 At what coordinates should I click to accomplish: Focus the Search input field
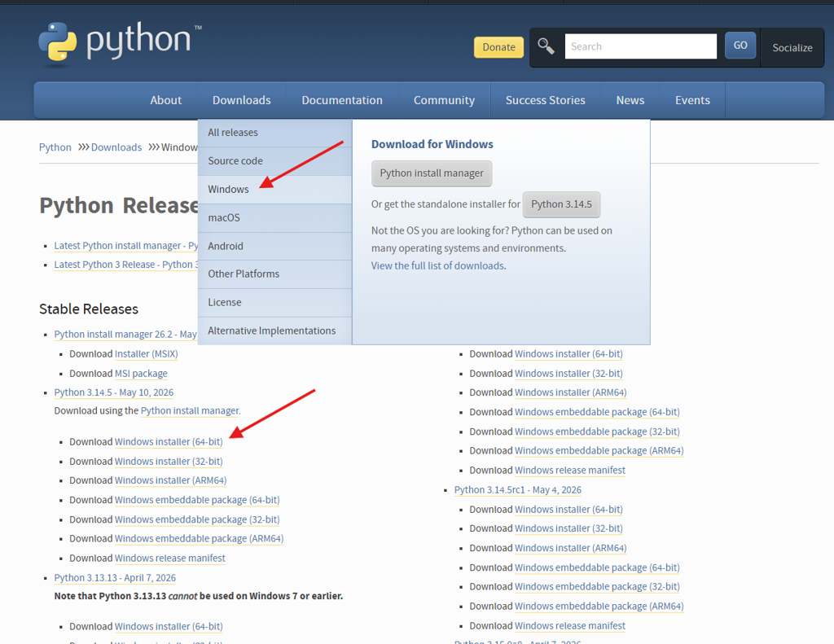click(x=640, y=46)
